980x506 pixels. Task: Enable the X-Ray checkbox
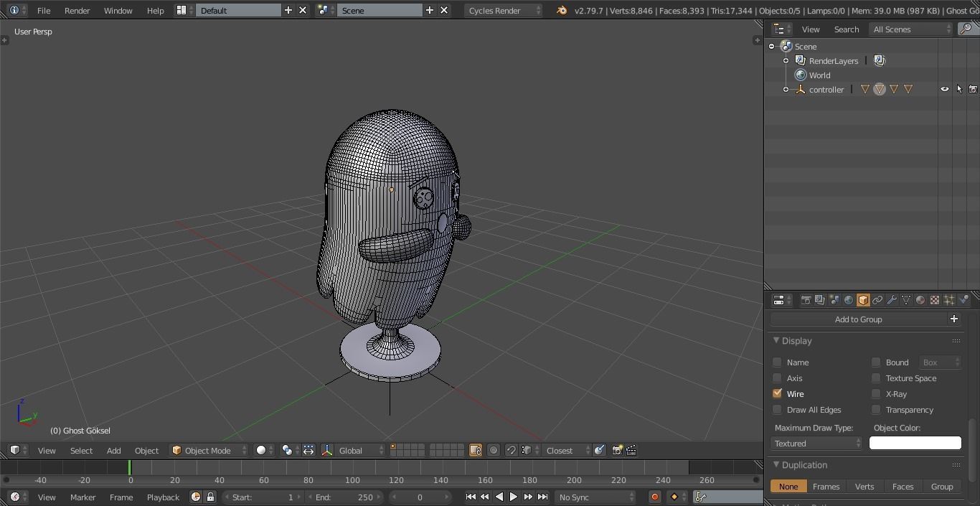click(x=876, y=394)
